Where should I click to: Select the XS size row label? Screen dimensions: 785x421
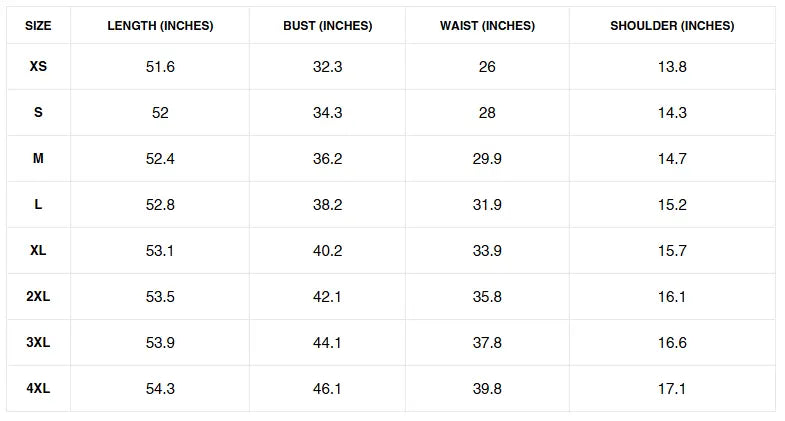[38, 66]
